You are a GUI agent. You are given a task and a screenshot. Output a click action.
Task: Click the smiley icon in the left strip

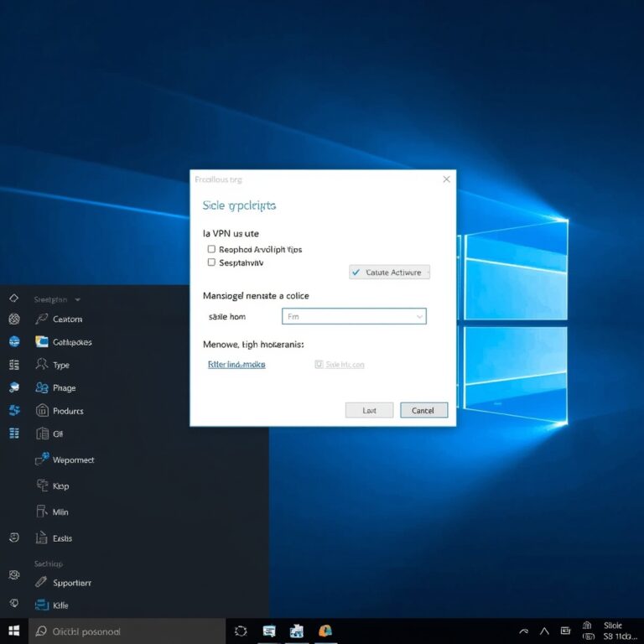pos(14,538)
